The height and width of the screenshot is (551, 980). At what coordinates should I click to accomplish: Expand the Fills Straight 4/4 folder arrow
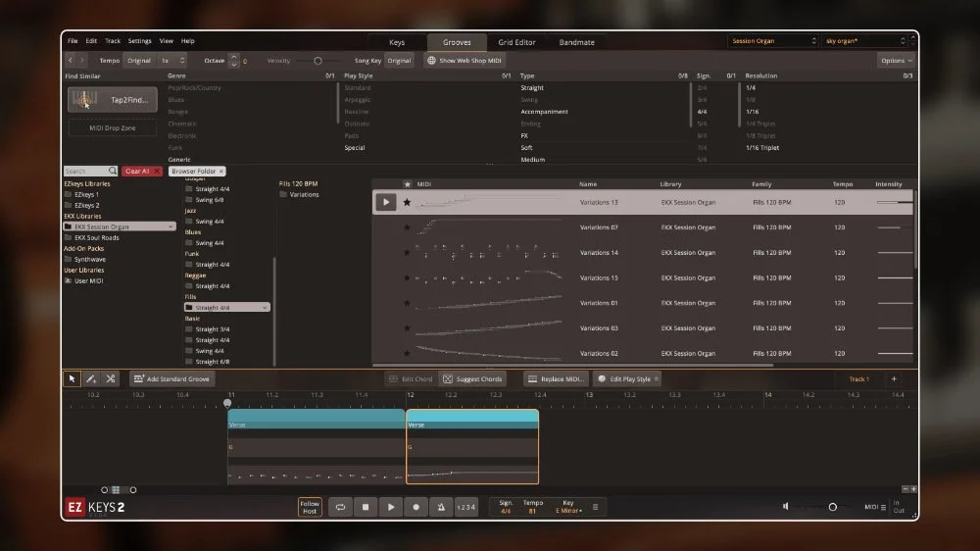click(x=265, y=307)
